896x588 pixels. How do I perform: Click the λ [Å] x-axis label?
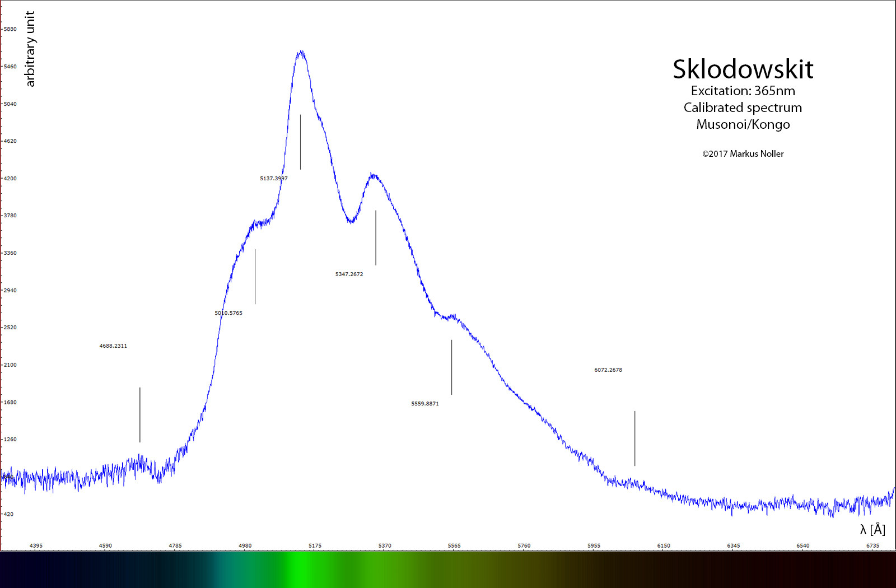[872, 529]
